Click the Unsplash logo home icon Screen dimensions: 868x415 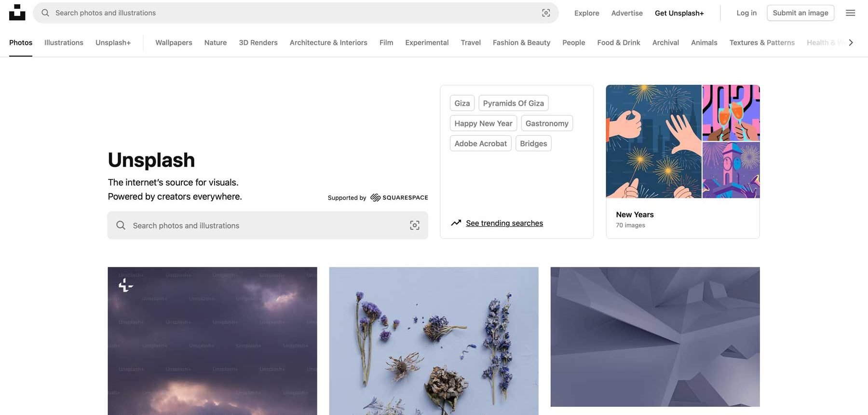17,13
